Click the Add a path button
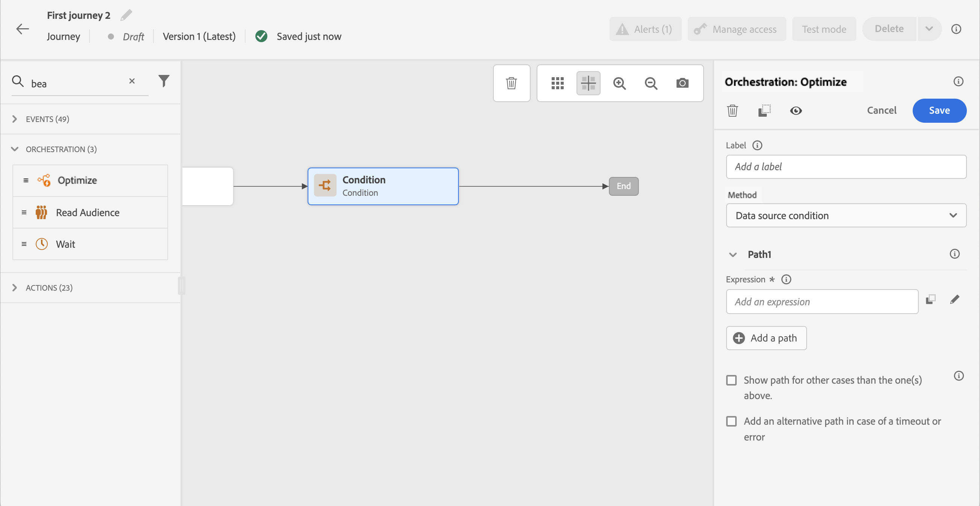The height and width of the screenshot is (506, 980). click(766, 338)
